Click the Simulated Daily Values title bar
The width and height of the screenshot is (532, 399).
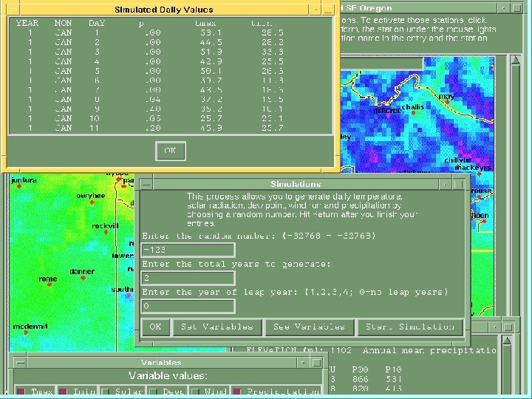pos(163,10)
